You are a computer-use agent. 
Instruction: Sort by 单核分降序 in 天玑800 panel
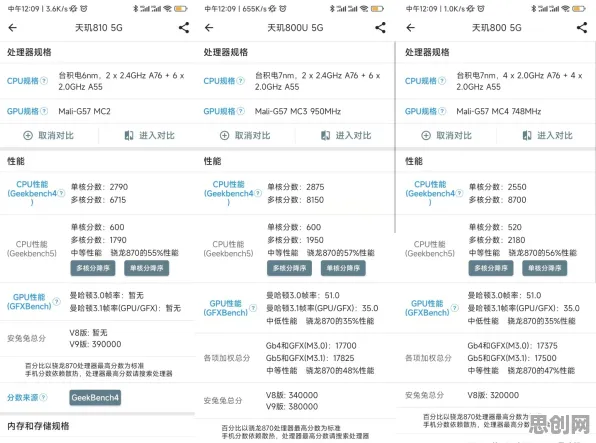(545, 268)
